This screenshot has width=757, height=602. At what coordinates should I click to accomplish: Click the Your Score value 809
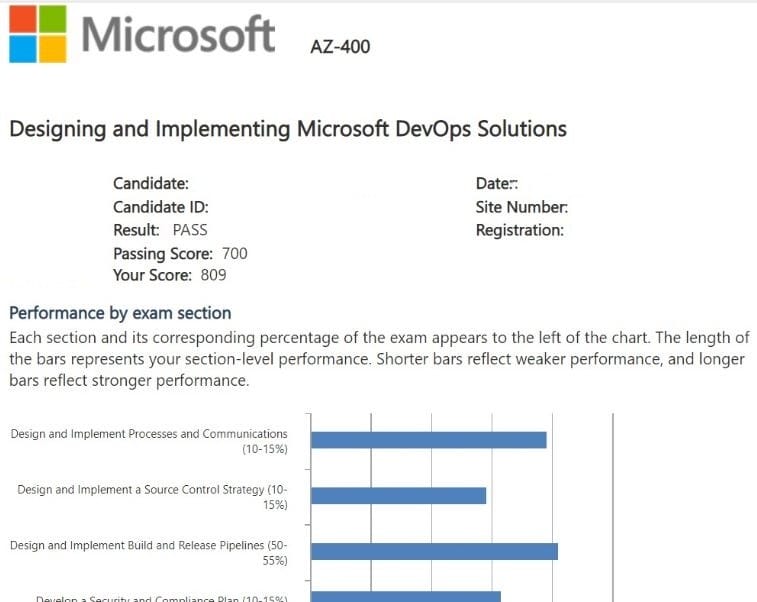tap(213, 275)
